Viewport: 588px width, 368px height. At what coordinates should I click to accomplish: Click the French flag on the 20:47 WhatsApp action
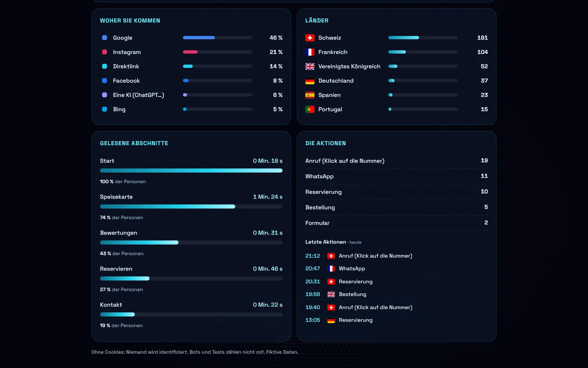click(331, 269)
